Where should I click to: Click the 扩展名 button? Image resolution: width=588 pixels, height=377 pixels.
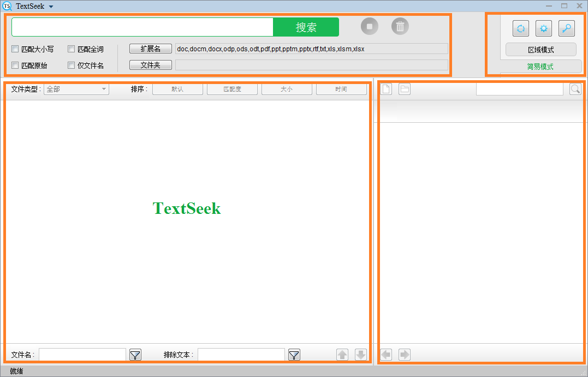(x=150, y=49)
